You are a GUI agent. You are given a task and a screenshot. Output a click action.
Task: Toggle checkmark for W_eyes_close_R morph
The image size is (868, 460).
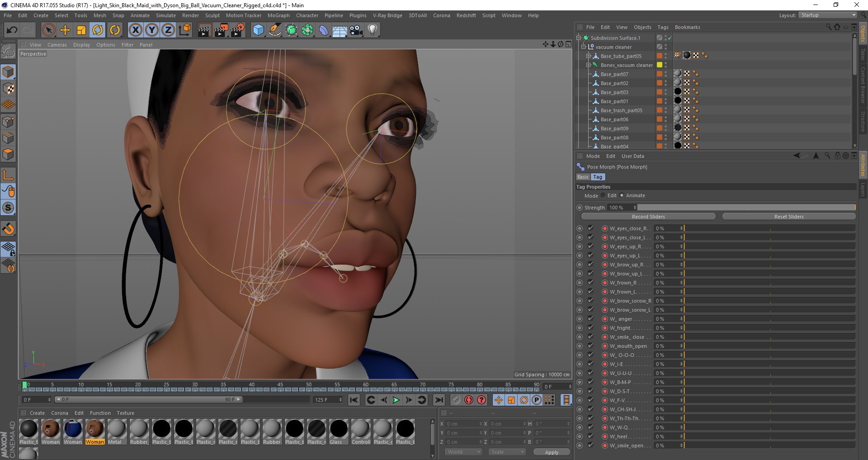click(590, 228)
